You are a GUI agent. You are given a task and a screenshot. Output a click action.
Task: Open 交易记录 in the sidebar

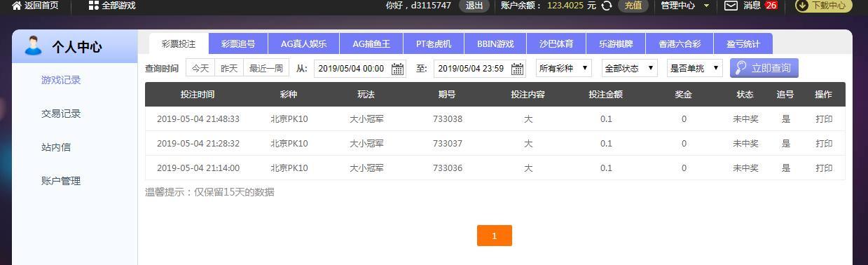61,114
